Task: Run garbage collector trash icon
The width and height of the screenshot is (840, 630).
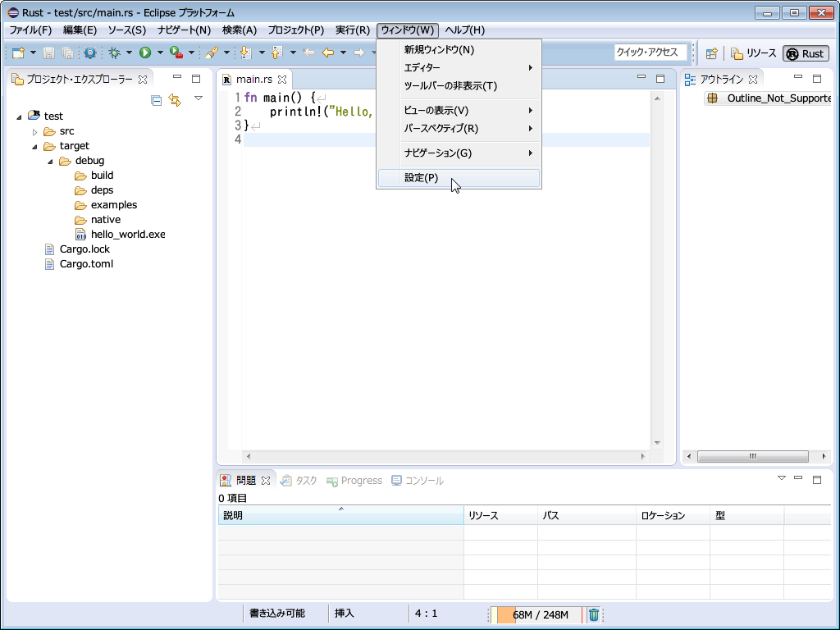Action: click(594, 614)
